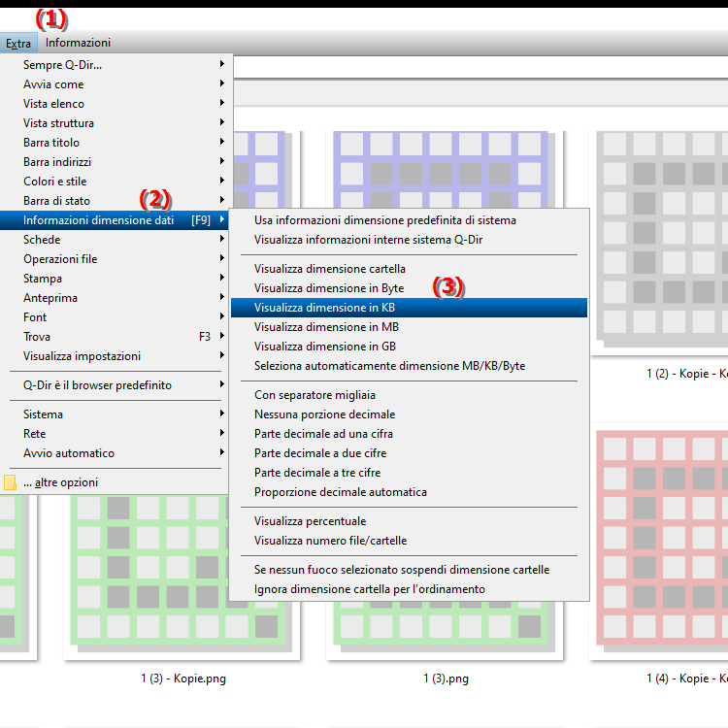The height and width of the screenshot is (728, 728).
Task: Open Font submenu
Action: pyautogui.click(x=115, y=317)
